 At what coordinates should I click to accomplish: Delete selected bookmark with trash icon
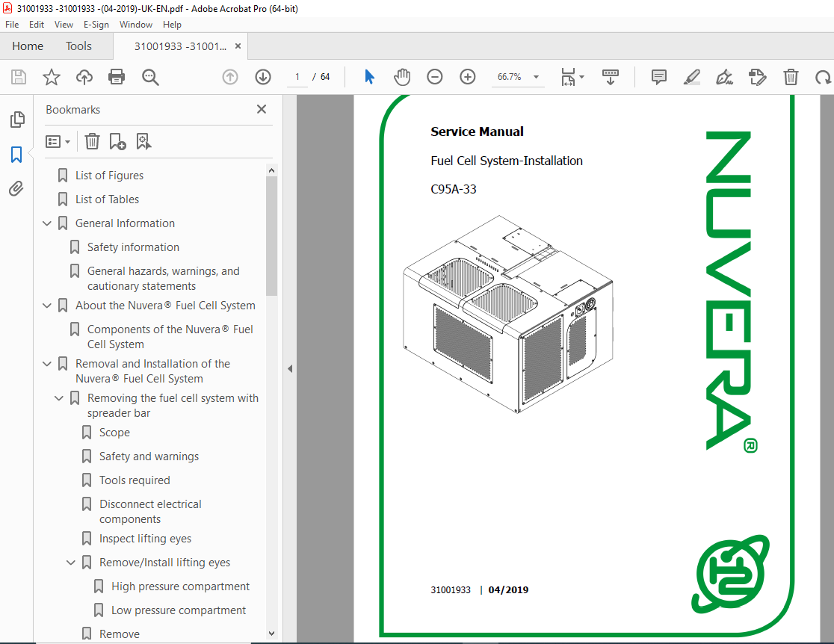[92, 141]
